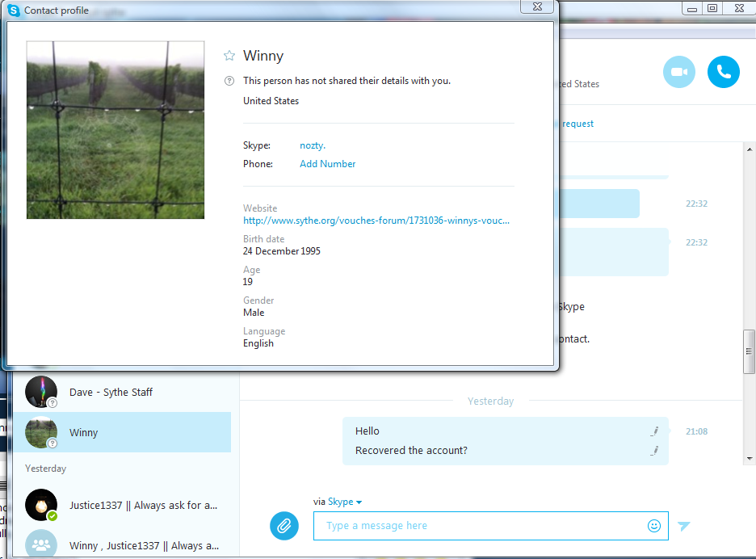Open the Justice1337 conversation
The image size is (756, 559).
122,505
